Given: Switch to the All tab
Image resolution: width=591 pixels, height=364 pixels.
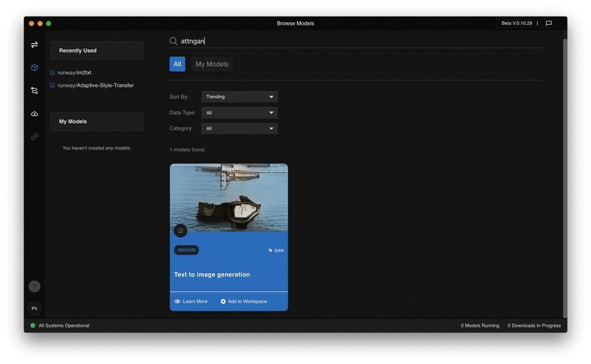Looking at the screenshot, I should point(177,64).
